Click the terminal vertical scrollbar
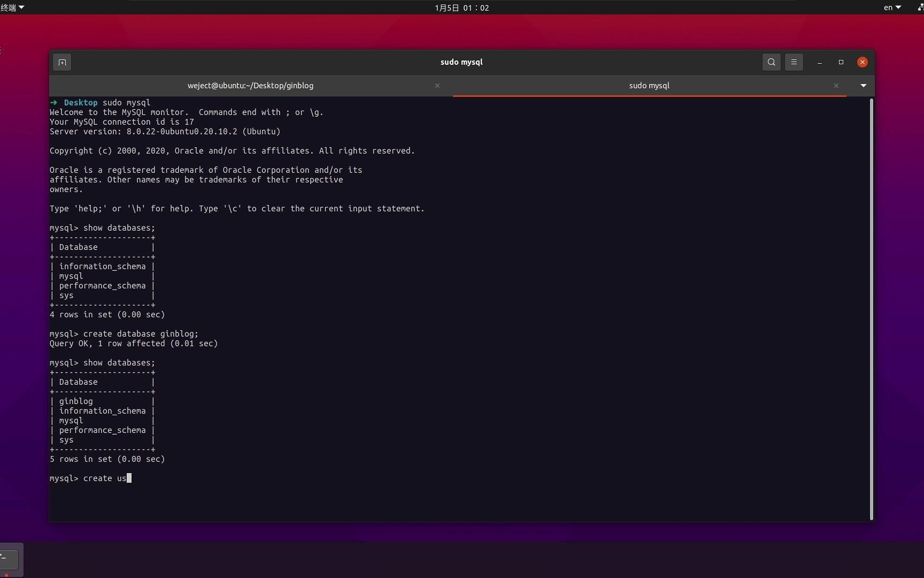 pos(872,309)
